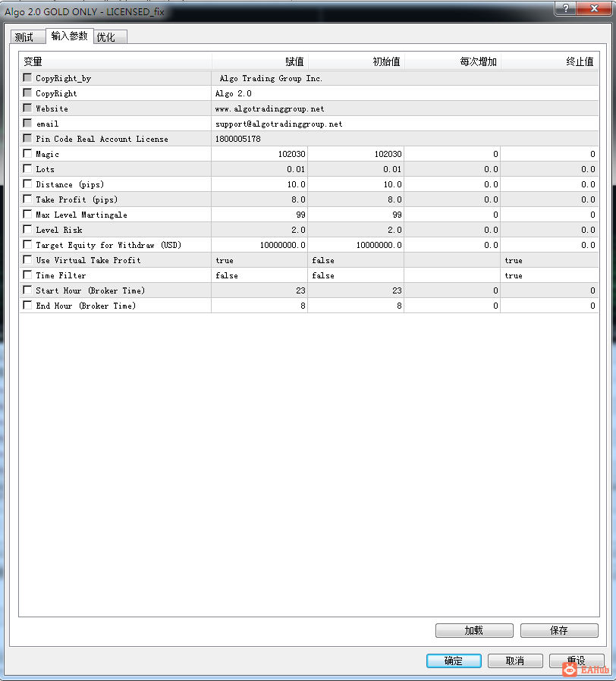Toggle the Time Filter checkbox

click(x=28, y=275)
